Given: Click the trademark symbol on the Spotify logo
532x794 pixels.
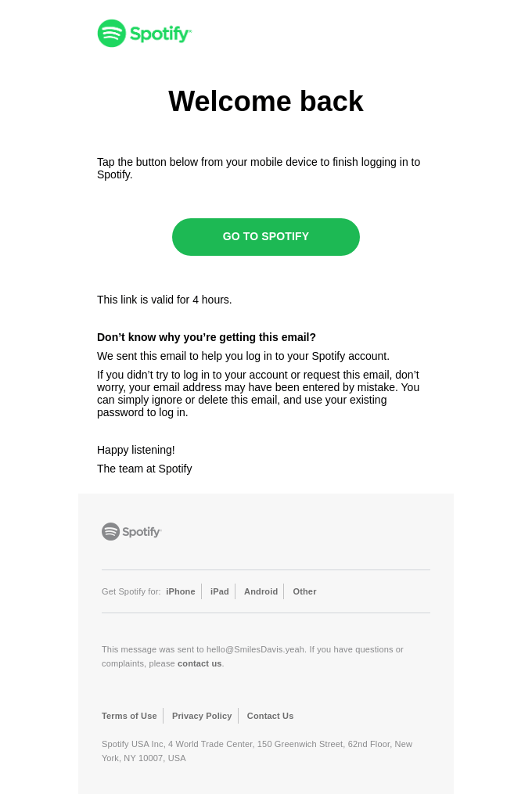Looking at the screenshot, I should (190, 26).
